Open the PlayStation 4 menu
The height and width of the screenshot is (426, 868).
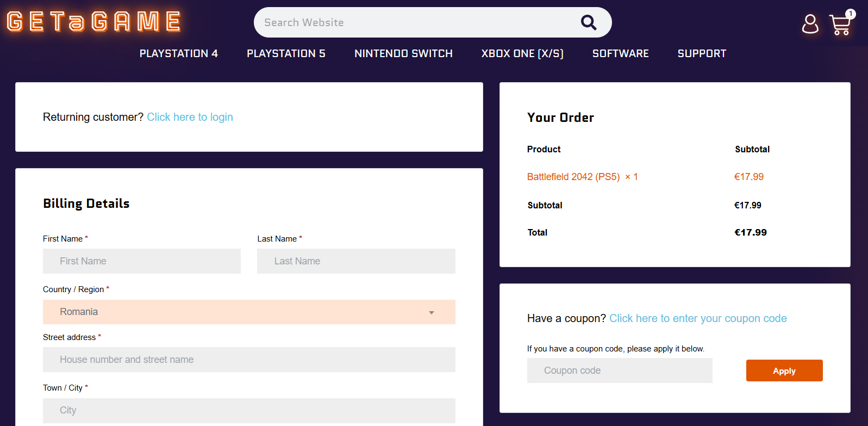[x=178, y=53]
